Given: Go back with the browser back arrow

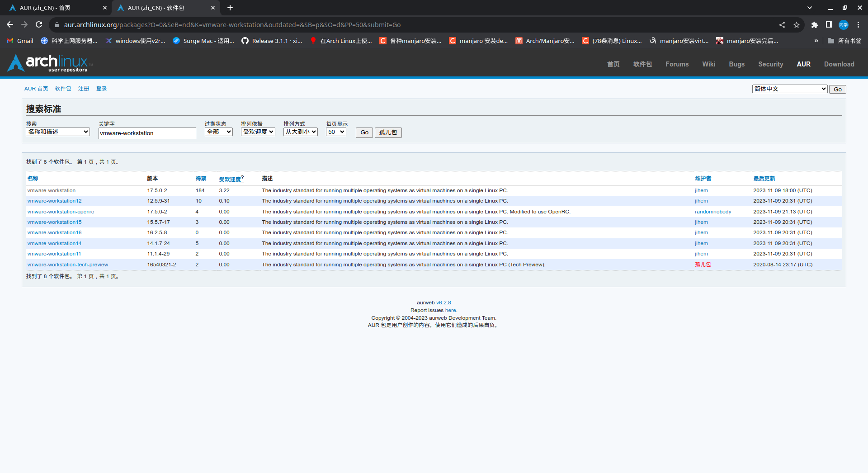Looking at the screenshot, I should coord(10,25).
